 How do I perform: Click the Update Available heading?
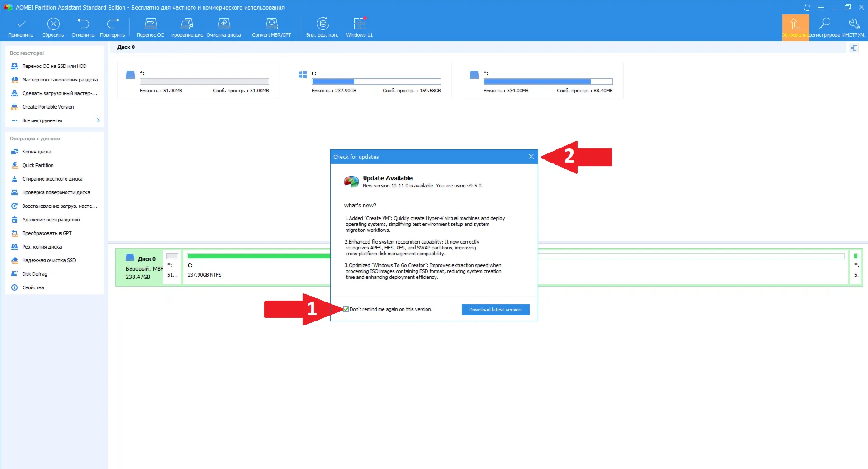coord(388,178)
